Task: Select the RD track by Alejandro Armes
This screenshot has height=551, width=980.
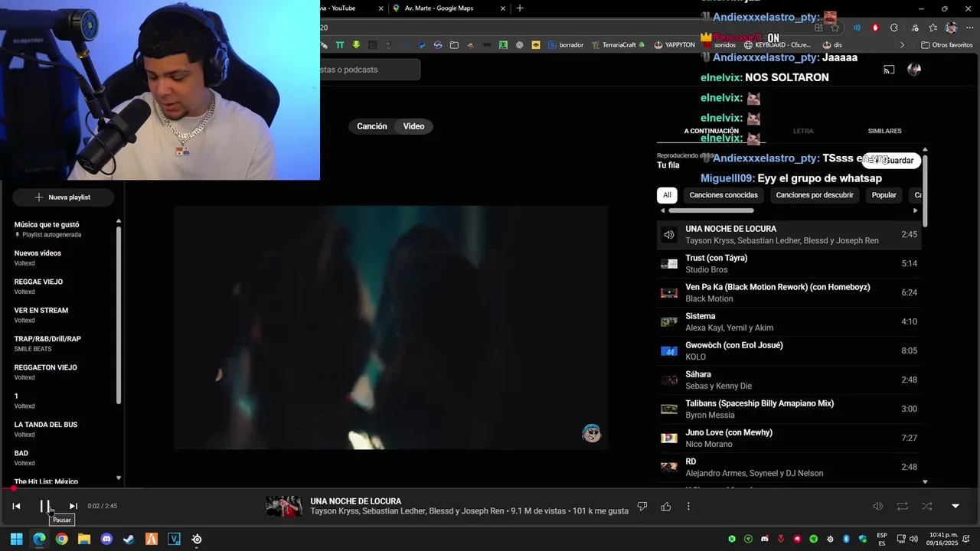Action: [x=789, y=468]
